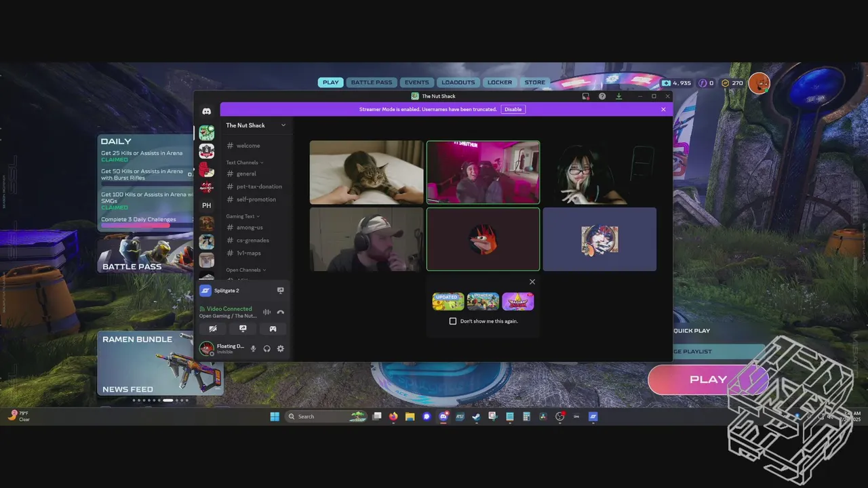The image size is (868, 488).
Task: Focus the cat video tile
Action: tap(366, 172)
